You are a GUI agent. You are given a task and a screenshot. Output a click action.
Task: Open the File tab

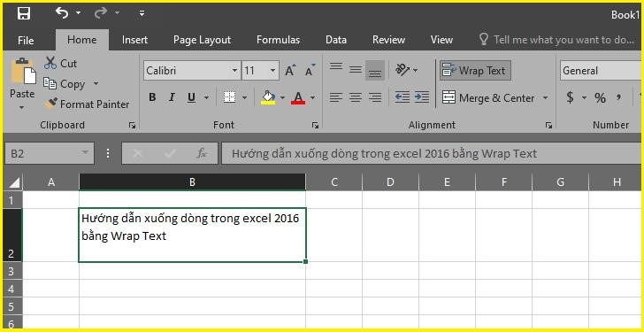click(26, 40)
